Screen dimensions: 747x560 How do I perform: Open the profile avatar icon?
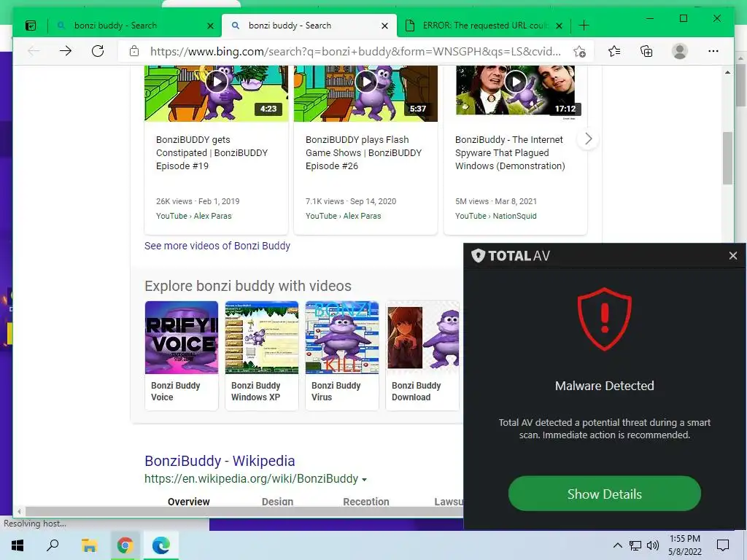pos(680,51)
